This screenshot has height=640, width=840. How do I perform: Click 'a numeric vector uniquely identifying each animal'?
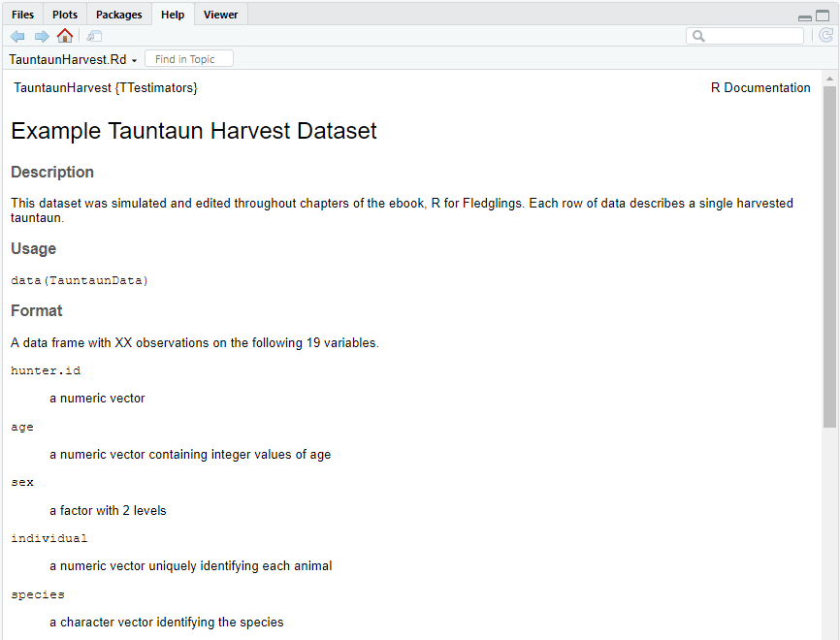[191, 566]
